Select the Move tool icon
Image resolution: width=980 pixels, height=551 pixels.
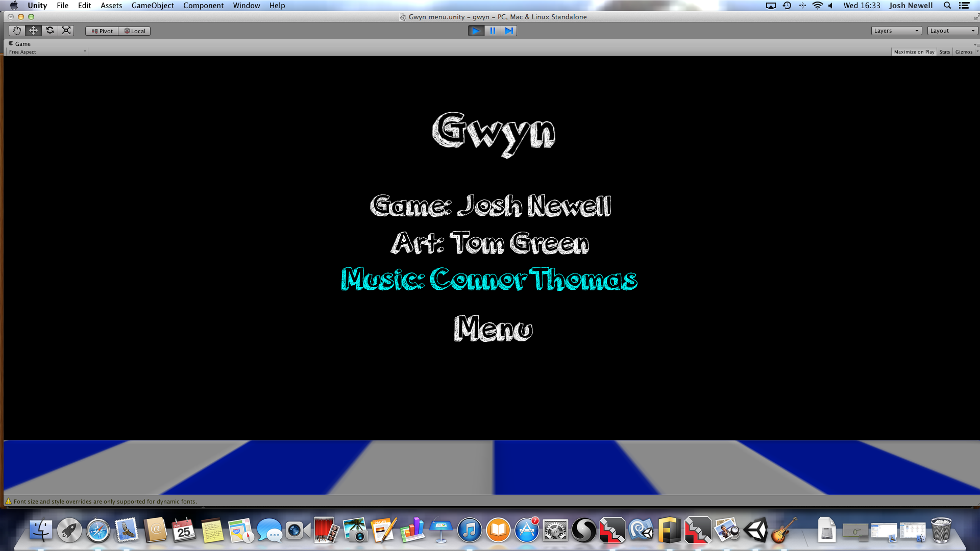click(33, 31)
